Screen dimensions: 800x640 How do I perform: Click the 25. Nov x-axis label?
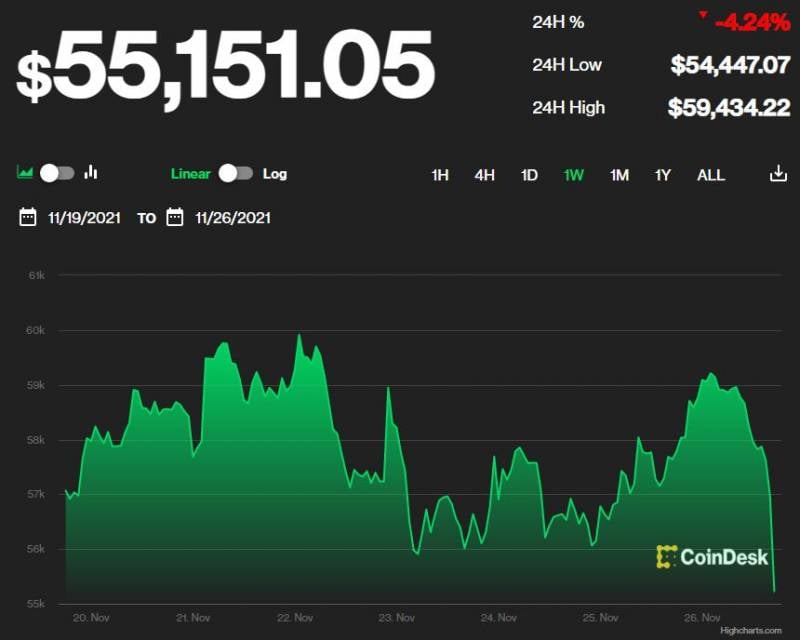click(x=601, y=618)
